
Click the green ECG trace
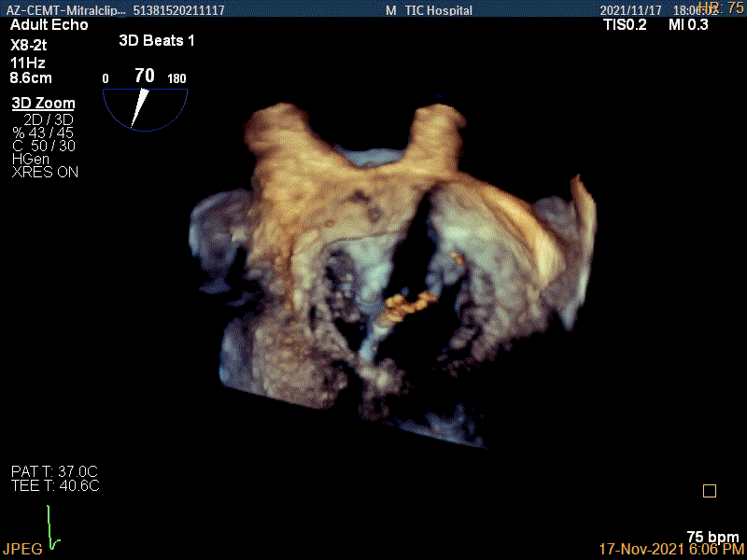(x=52, y=529)
